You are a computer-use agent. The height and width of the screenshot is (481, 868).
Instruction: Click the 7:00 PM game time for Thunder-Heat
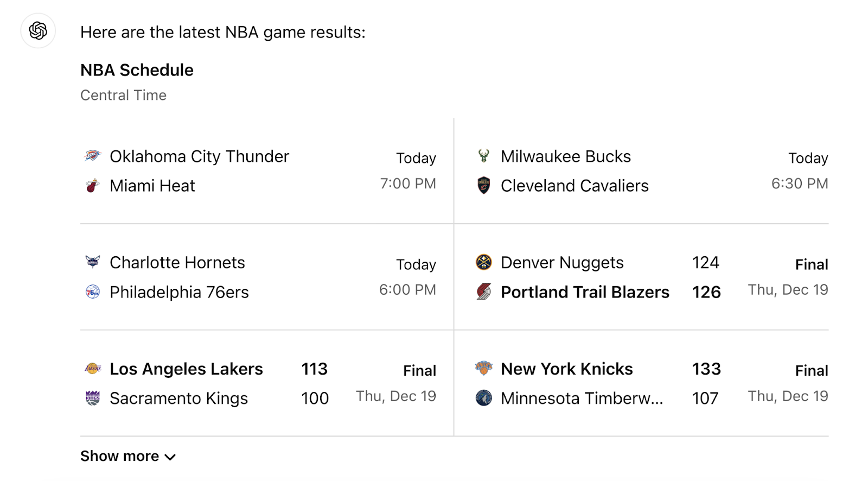point(407,183)
